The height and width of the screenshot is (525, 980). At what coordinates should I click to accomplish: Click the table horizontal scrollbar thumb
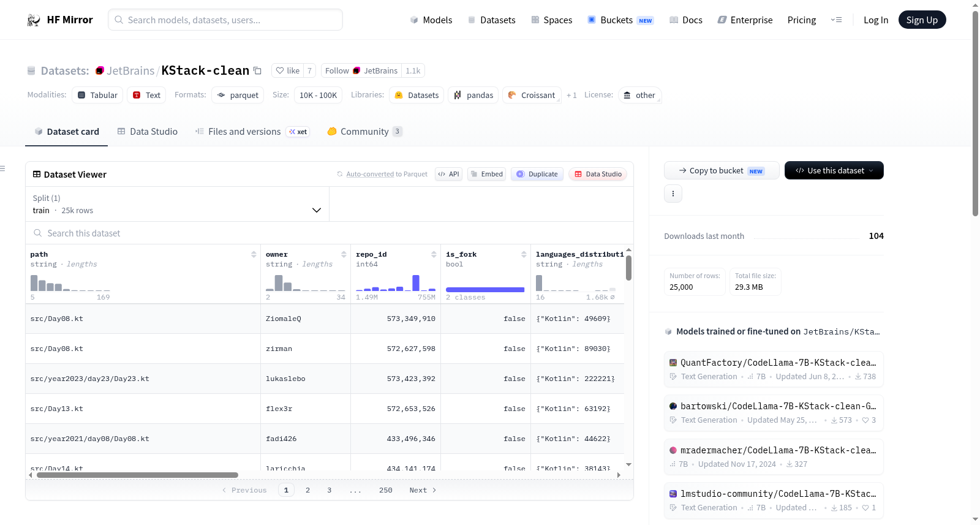137,475
